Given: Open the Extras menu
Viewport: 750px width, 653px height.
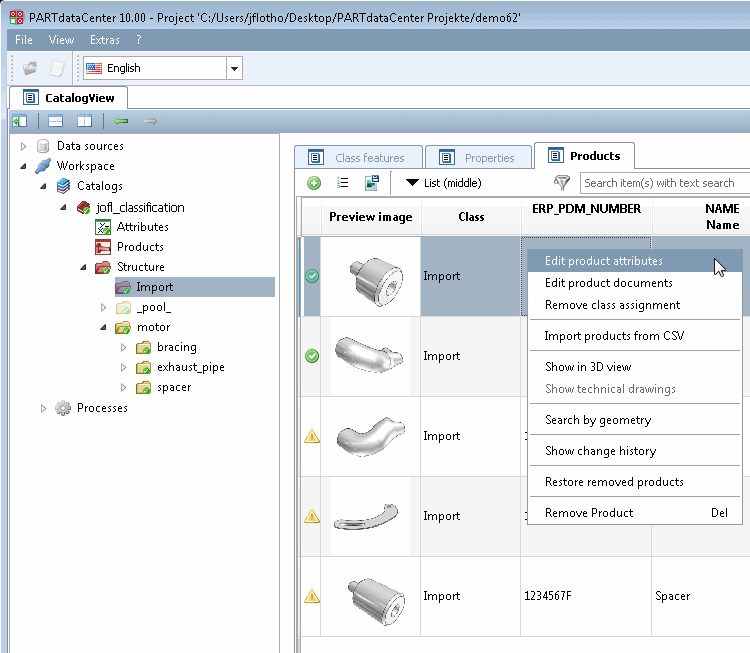Looking at the screenshot, I should tap(105, 40).
